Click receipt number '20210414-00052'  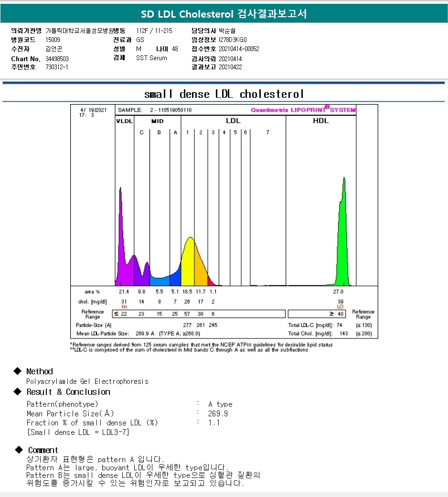click(x=239, y=49)
